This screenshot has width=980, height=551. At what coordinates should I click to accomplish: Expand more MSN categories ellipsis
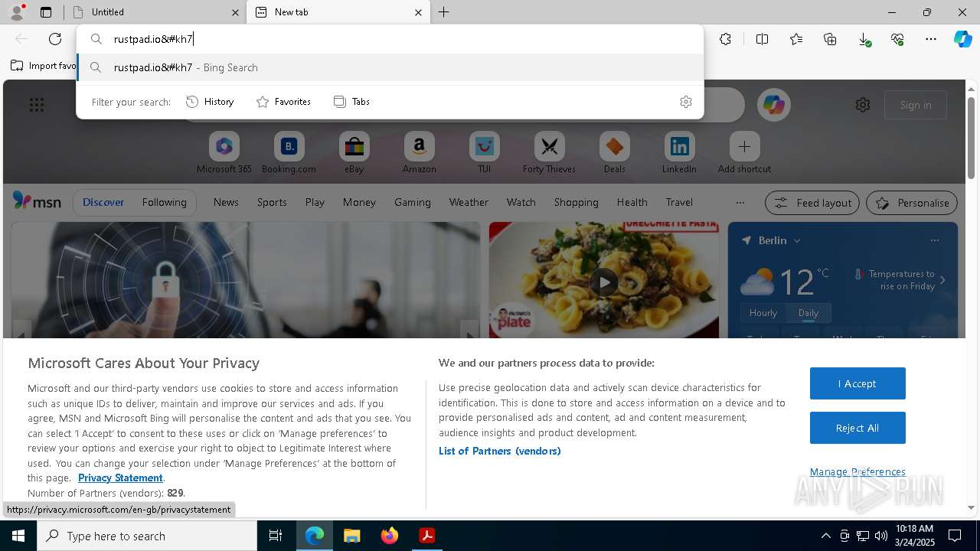(740, 203)
